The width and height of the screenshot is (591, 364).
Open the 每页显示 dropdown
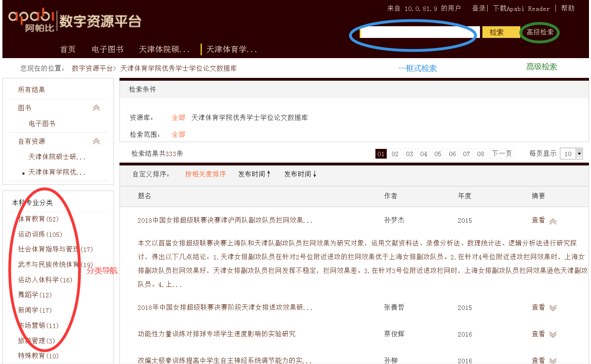(x=579, y=153)
